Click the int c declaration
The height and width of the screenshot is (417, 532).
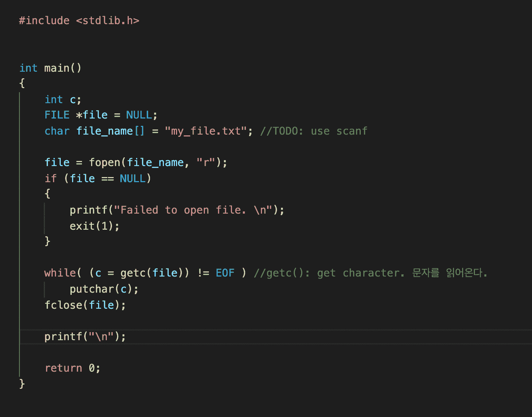click(x=63, y=99)
